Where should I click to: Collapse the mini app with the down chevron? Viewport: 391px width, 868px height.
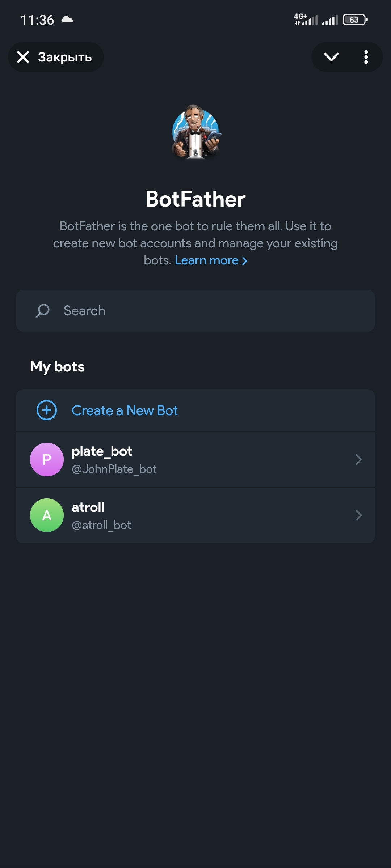point(331,57)
